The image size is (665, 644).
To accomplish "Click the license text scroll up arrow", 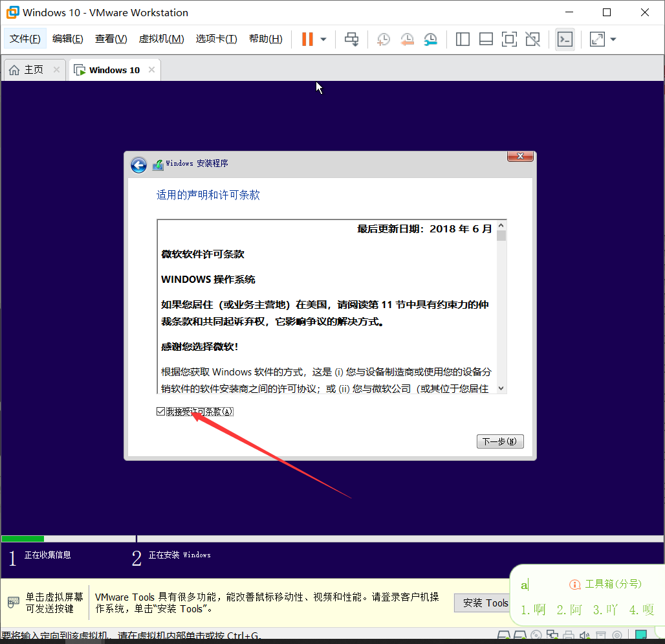I will coord(501,225).
